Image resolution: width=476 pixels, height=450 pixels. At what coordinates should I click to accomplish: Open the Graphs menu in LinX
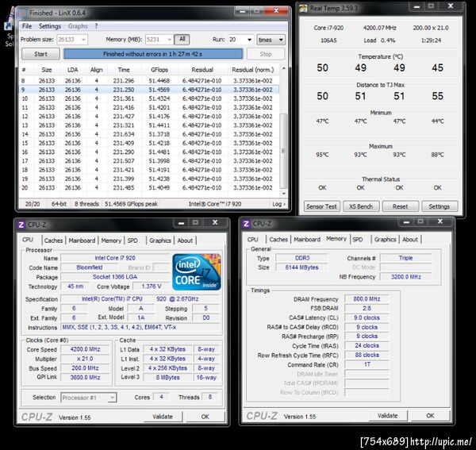[x=78, y=26]
